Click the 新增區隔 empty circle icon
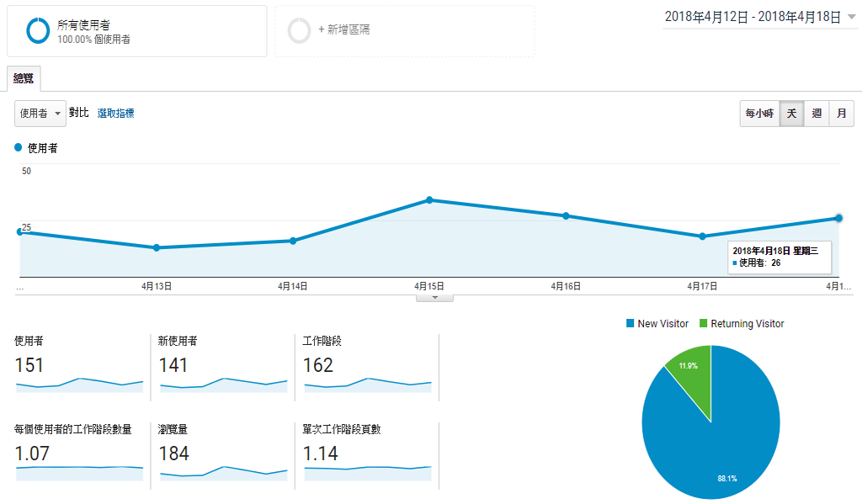 click(300, 31)
